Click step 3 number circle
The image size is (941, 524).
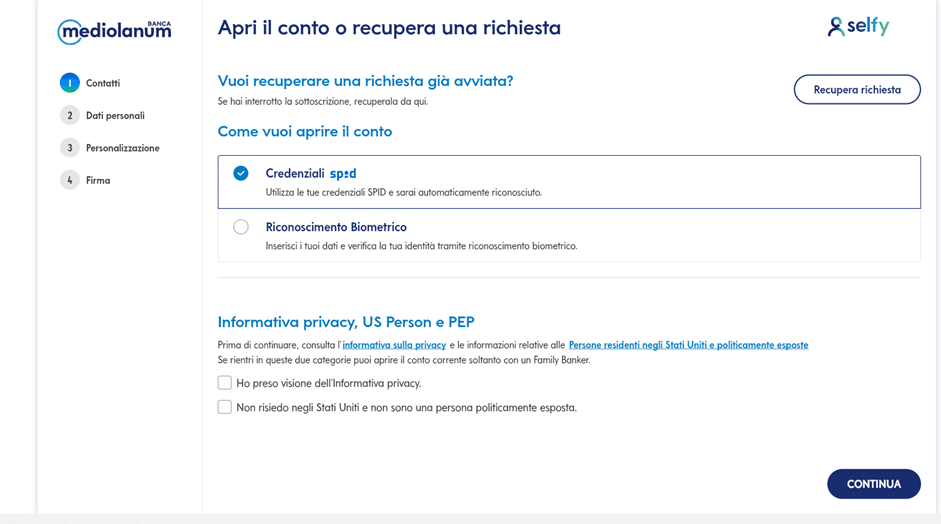click(70, 148)
